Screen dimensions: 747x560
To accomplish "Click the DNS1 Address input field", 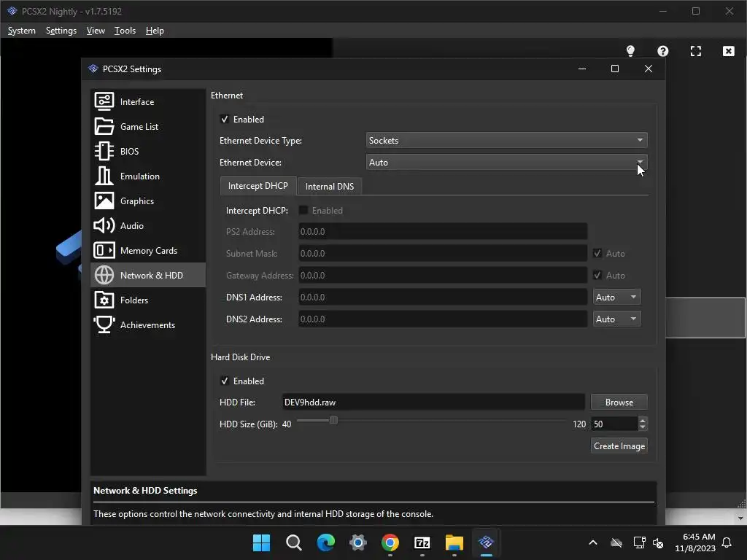I will click(x=443, y=297).
